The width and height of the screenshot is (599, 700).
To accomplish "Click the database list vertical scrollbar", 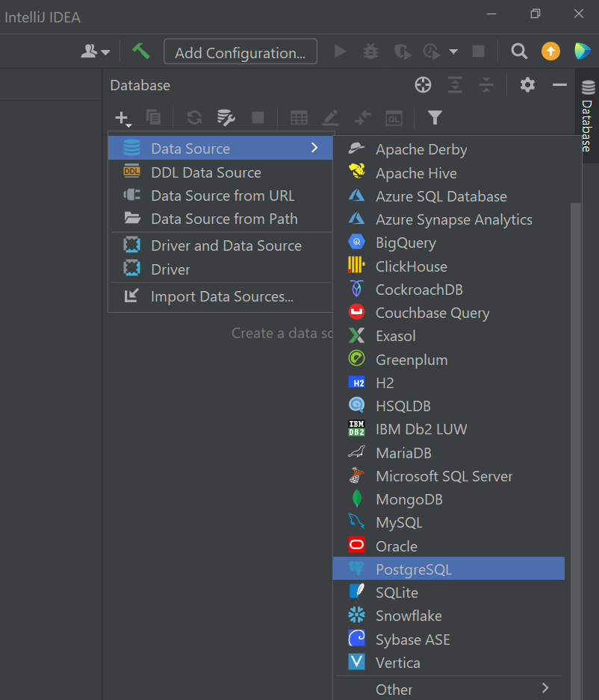I will pos(576,451).
